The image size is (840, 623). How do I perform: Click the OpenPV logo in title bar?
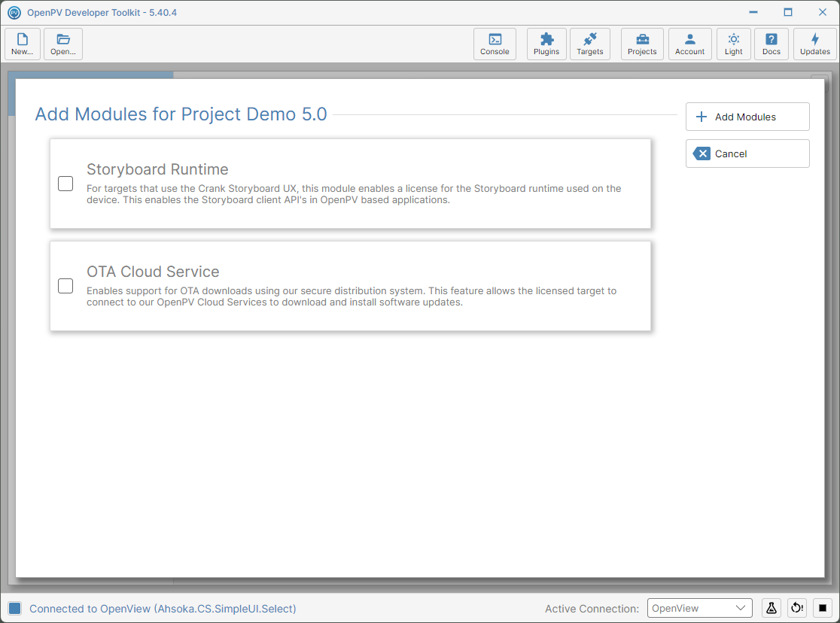(x=14, y=12)
